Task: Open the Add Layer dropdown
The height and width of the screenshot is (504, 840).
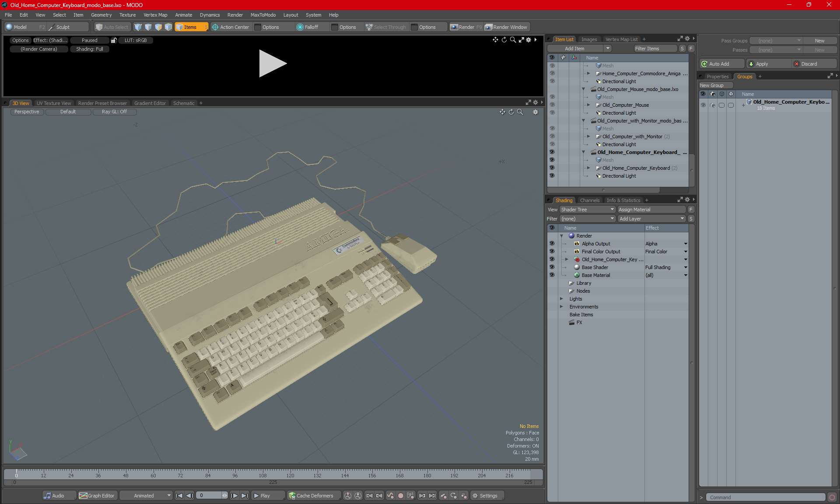Action: click(651, 219)
